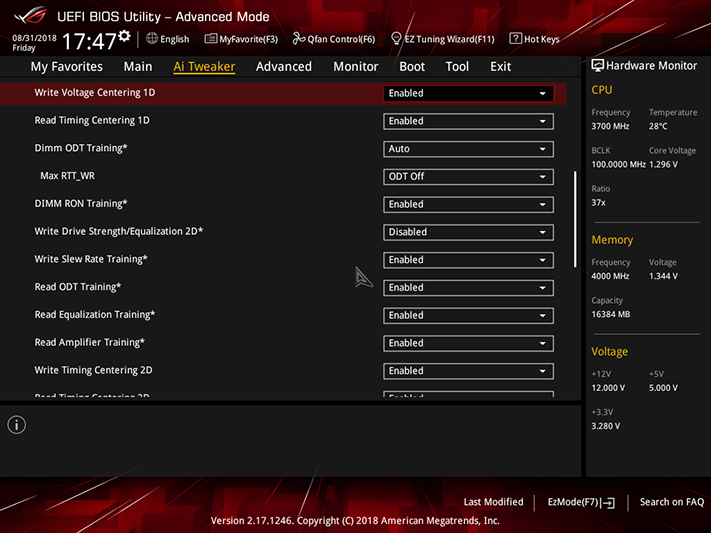This screenshot has width=711, height=533.
Task: Show Hot Keys question mark icon
Action: (515, 39)
